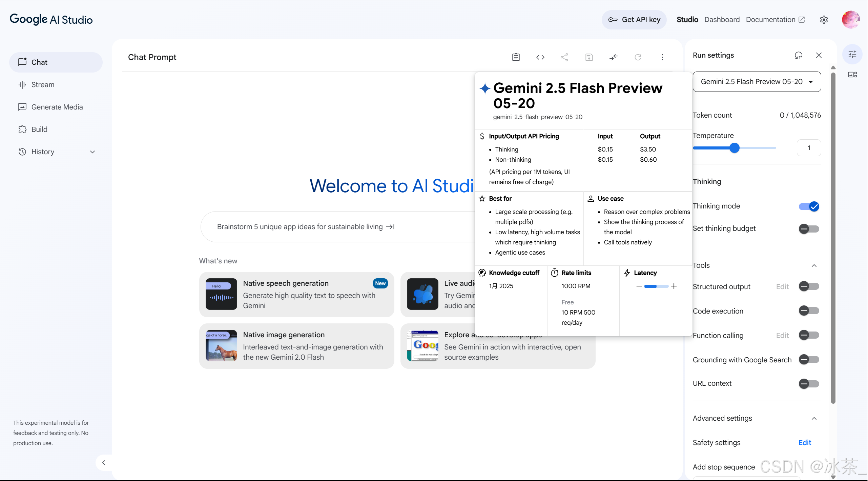
Task: Enable Grounding with Google Search toggle
Action: (809, 360)
